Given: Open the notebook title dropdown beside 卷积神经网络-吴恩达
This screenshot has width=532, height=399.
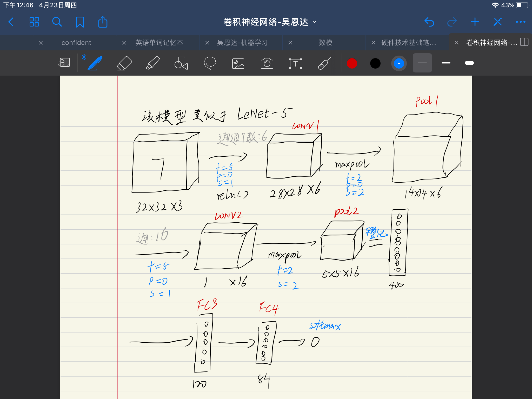Looking at the screenshot, I should pos(314,22).
